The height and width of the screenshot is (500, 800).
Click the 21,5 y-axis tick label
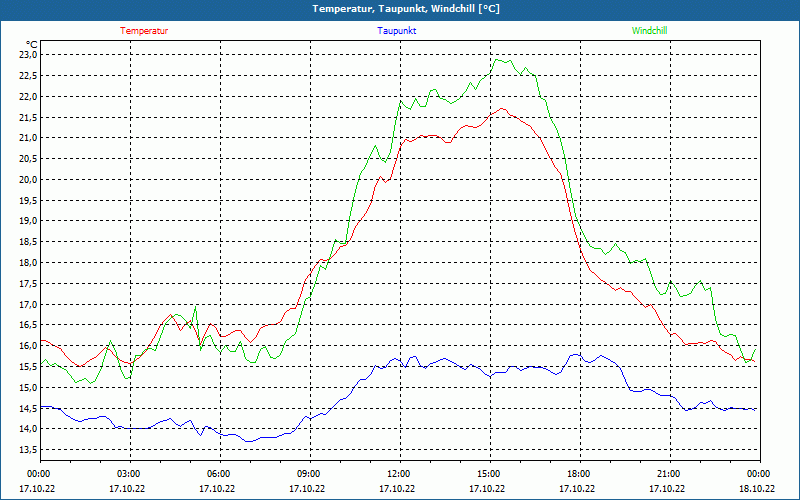coord(27,117)
